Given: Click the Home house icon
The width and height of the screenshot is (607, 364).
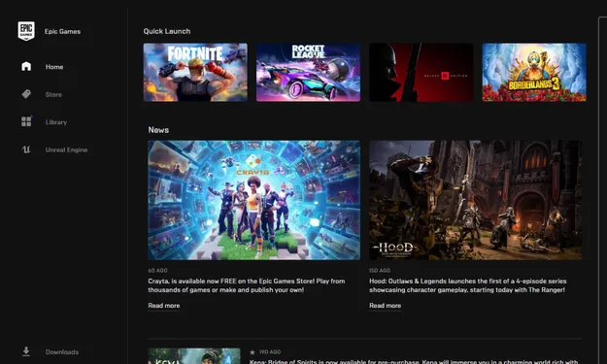Looking at the screenshot, I should [26, 66].
